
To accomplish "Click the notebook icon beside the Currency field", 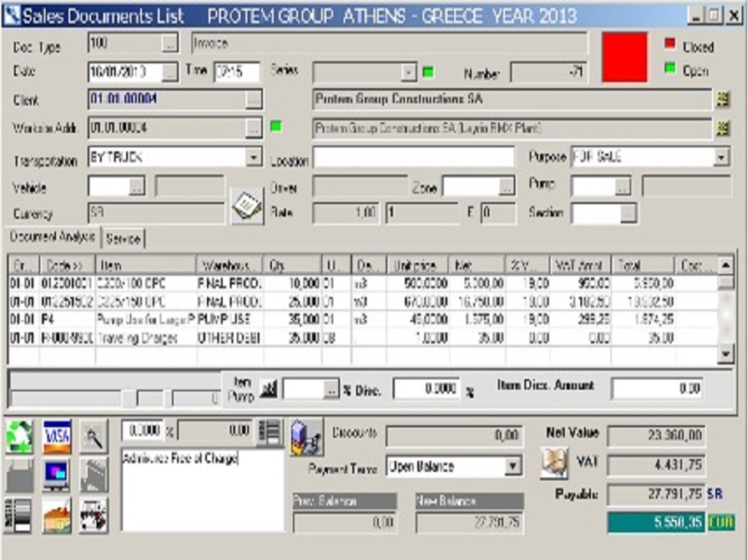I will click(x=247, y=205).
